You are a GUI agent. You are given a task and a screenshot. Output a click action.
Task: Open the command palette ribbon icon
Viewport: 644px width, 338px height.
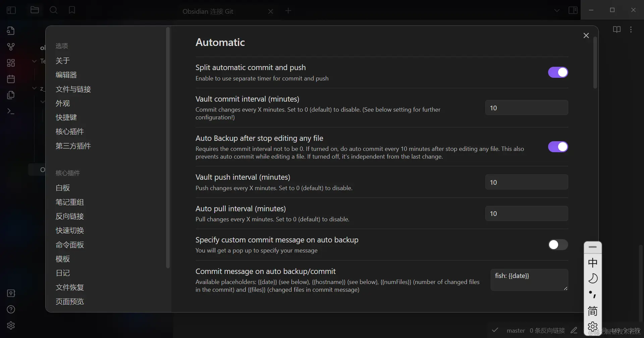coord(11,111)
